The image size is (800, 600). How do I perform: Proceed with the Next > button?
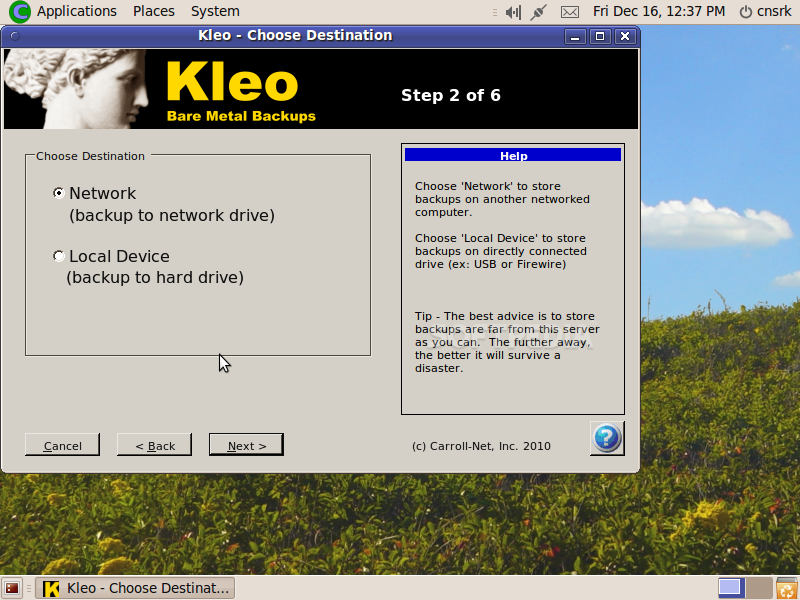246,445
